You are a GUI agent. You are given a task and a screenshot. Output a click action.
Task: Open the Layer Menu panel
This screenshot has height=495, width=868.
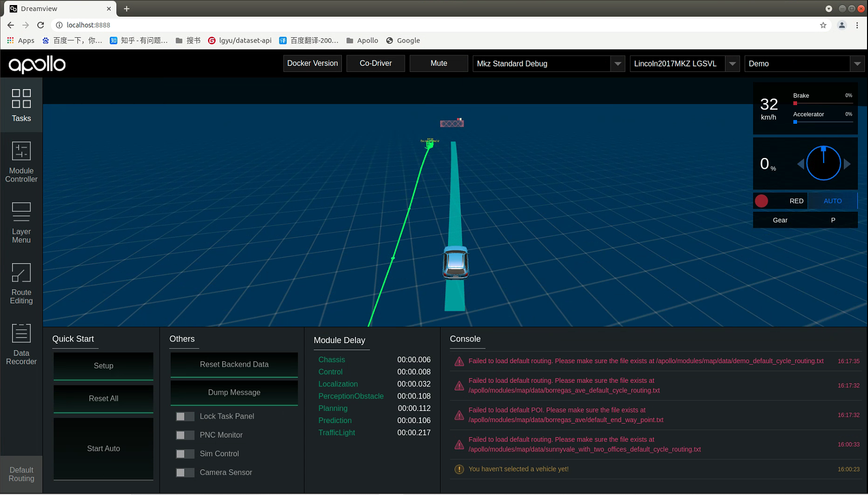[x=21, y=221]
